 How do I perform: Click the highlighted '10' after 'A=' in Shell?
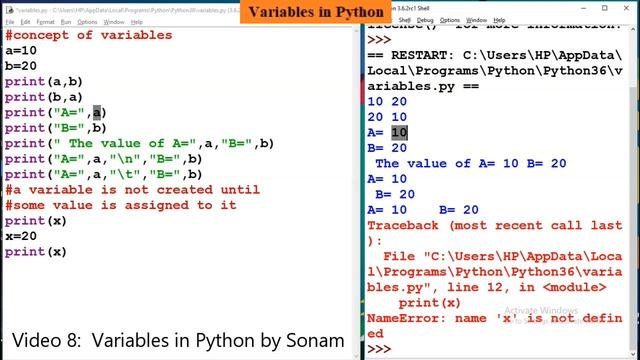click(399, 133)
